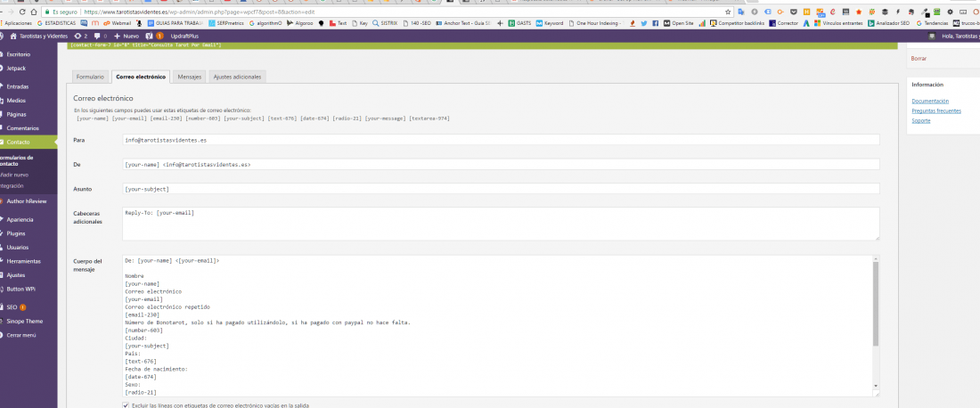Click the Twitter bookmark icon
980x408 pixels.
coord(644,23)
